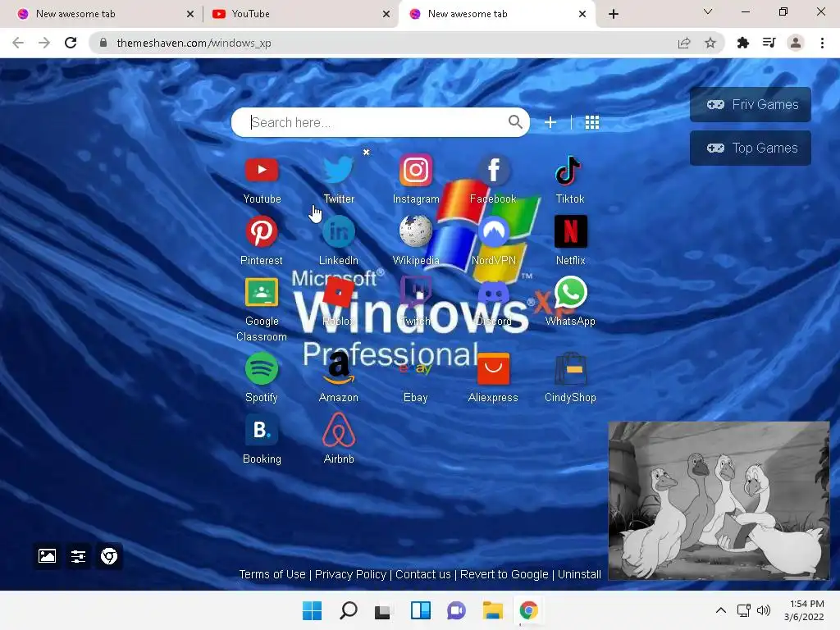Open the Airbnb shortcut

pyautogui.click(x=339, y=430)
